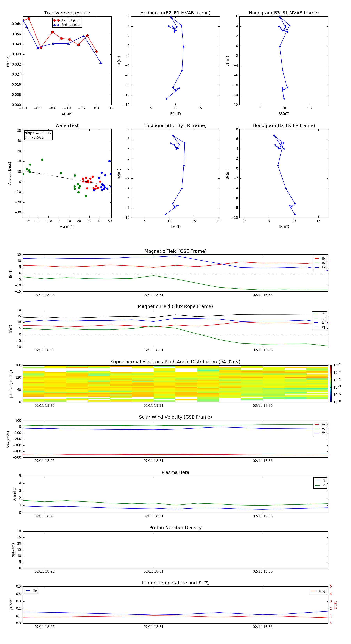Click 'Solar Wind Velocity (GSE Frame)' title
The image size is (351, 644).
point(175,417)
